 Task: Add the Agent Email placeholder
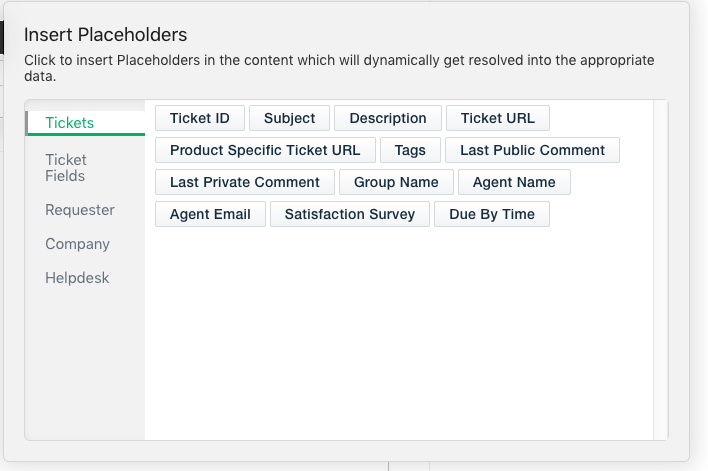[210, 214]
